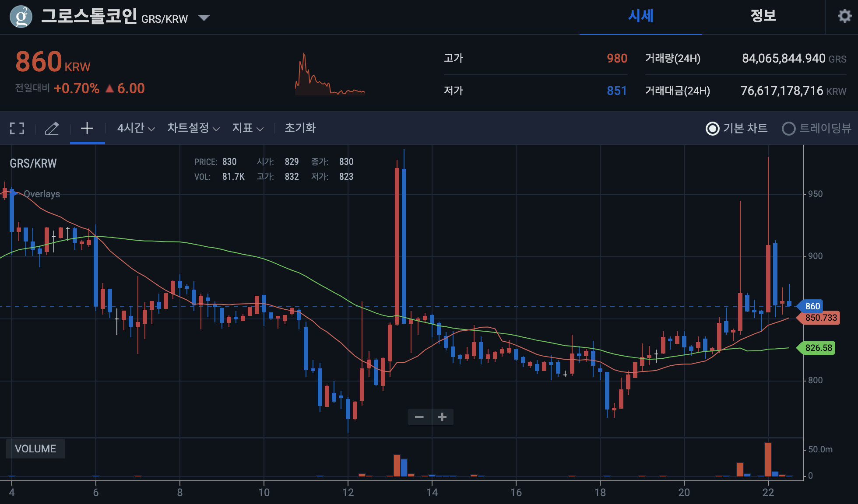
Task: Click the date 12 on the time axis
Action: pos(348,493)
